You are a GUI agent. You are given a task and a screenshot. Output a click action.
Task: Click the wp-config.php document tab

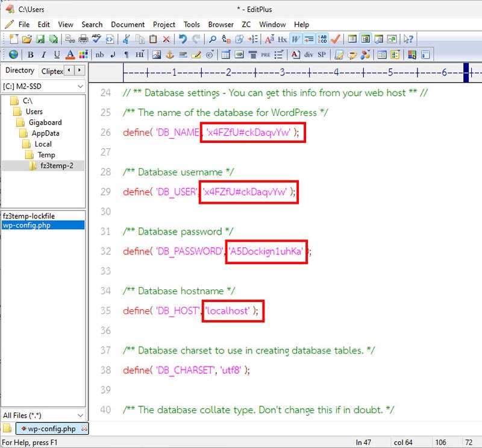click(52, 429)
